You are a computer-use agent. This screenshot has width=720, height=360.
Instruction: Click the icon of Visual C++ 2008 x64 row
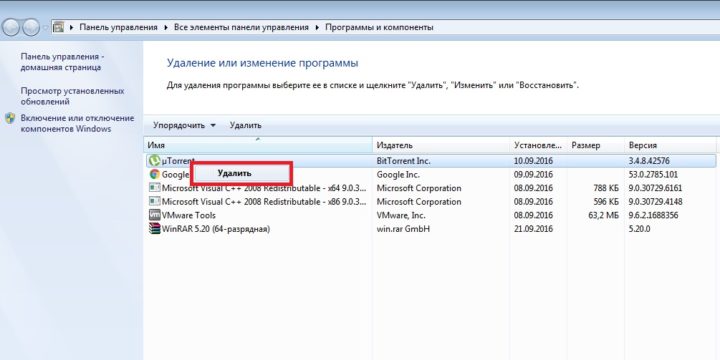tap(154, 188)
